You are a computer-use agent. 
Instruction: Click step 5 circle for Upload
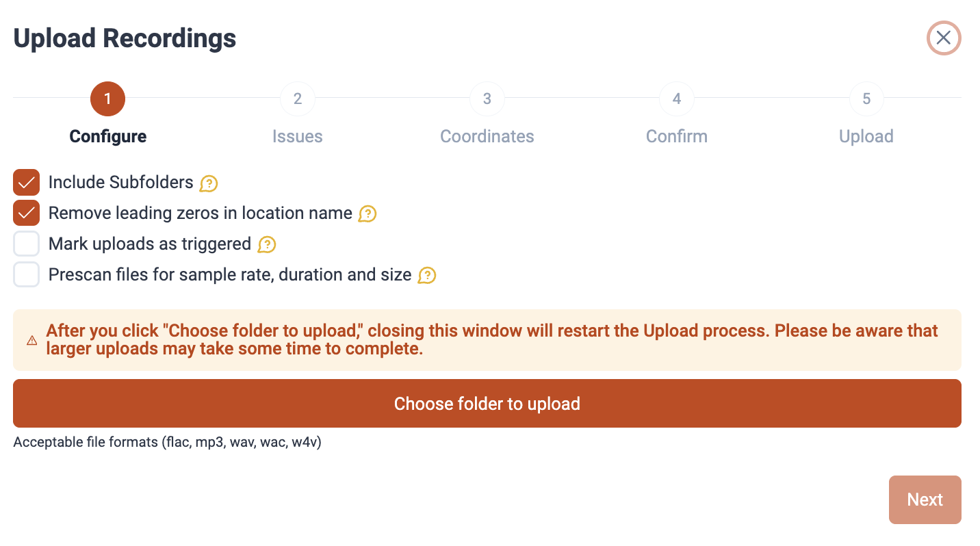866,99
